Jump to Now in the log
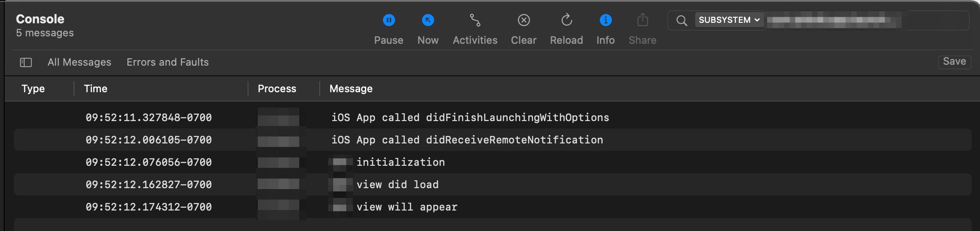 (x=428, y=20)
